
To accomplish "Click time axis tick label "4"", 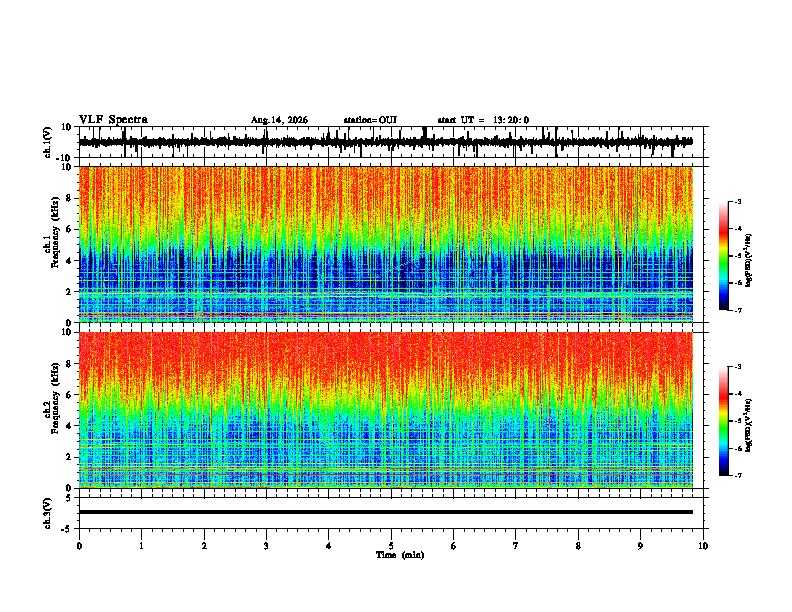I will click(329, 546).
